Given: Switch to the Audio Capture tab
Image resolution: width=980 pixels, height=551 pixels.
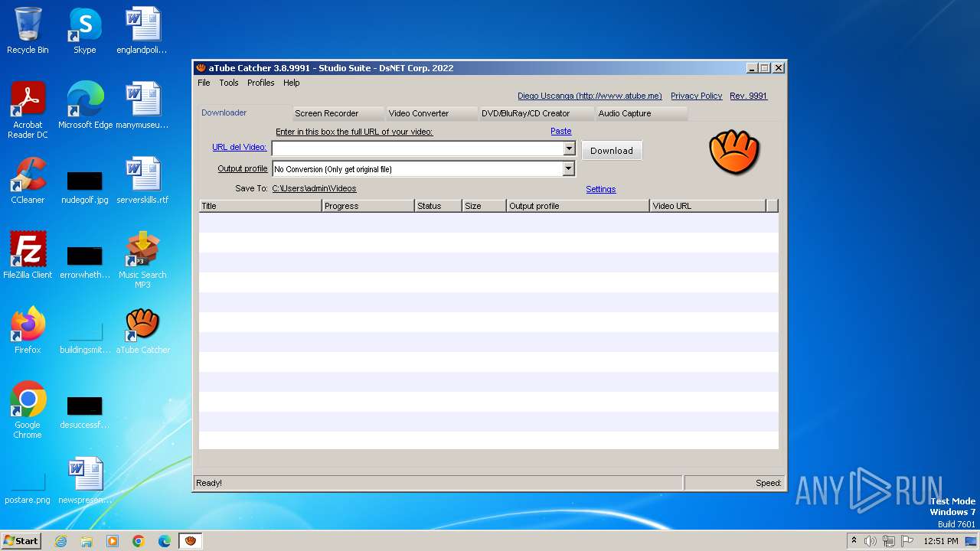Looking at the screenshot, I should 641,113.
